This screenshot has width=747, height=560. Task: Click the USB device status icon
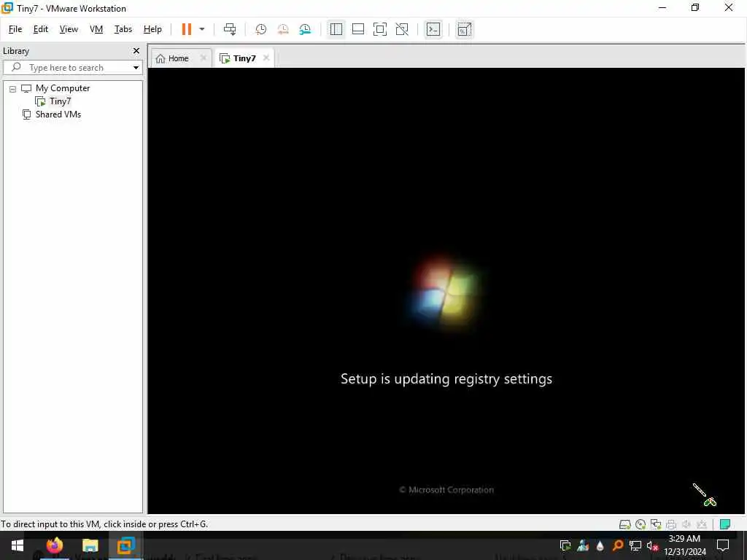coord(701,524)
